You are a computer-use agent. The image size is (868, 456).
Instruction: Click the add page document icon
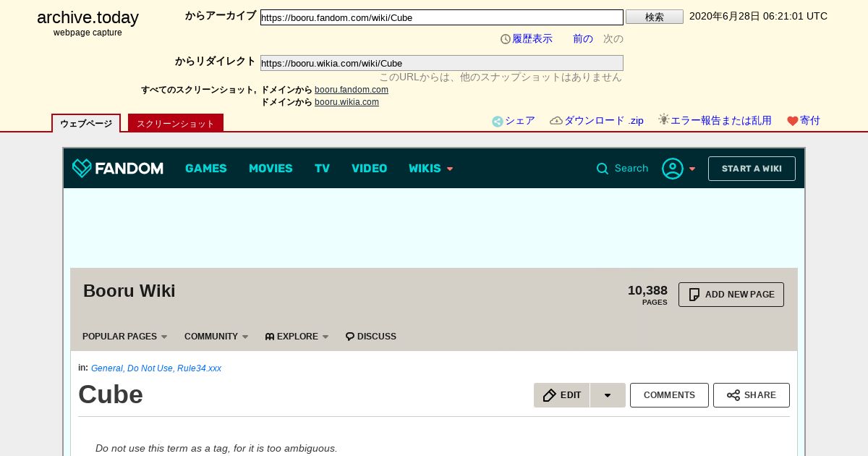pos(694,295)
